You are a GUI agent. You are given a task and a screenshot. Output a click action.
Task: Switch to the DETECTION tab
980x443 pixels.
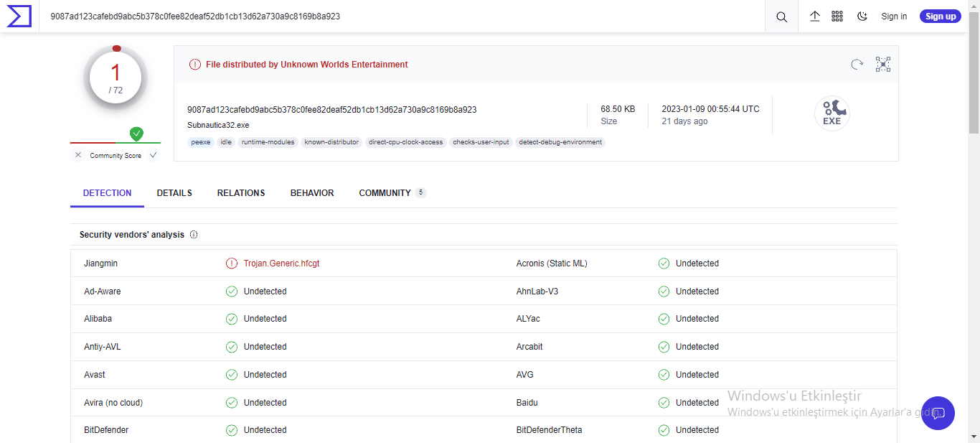point(108,193)
